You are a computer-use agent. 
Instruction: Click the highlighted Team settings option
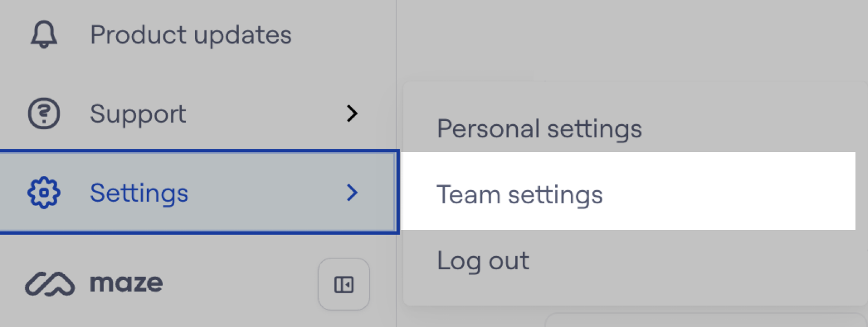[x=521, y=194]
